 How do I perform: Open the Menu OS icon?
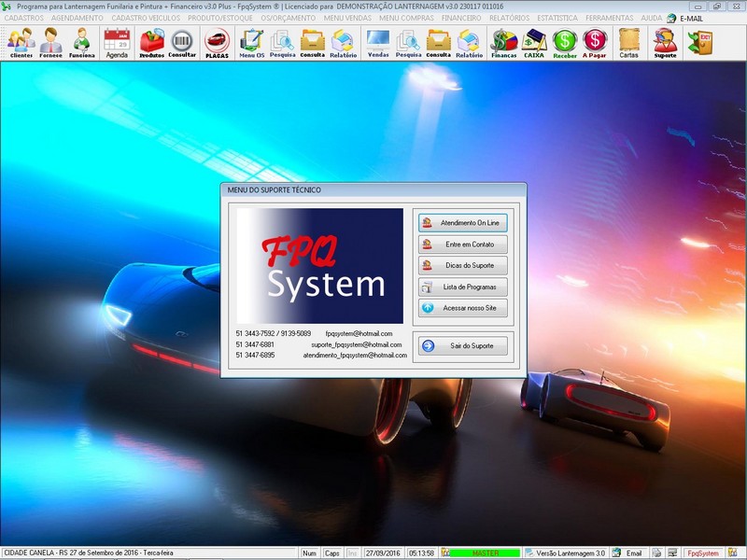[x=251, y=43]
